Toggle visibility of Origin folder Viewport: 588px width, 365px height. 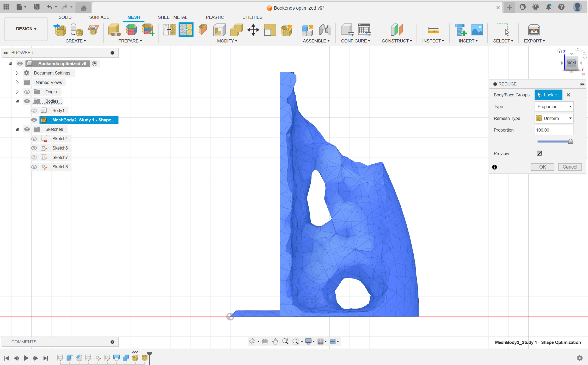click(x=27, y=92)
